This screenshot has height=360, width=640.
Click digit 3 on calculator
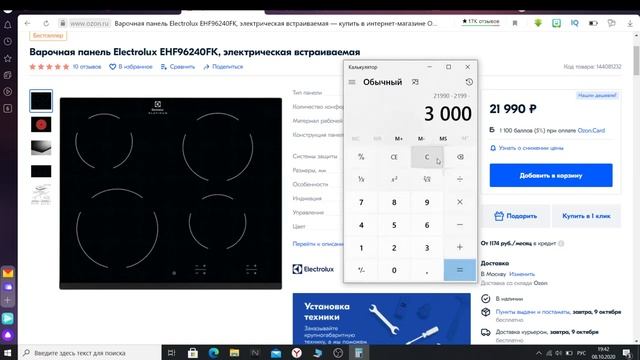tap(427, 247)
